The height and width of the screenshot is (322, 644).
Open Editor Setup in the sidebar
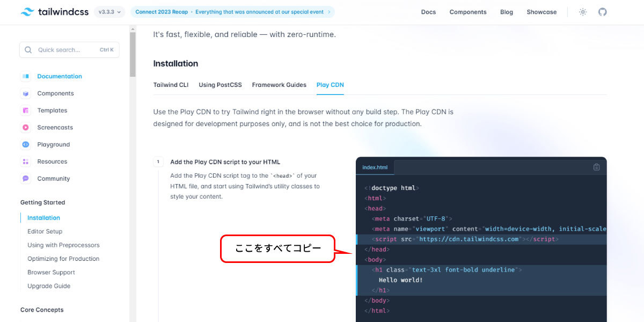tap(45, 231)
